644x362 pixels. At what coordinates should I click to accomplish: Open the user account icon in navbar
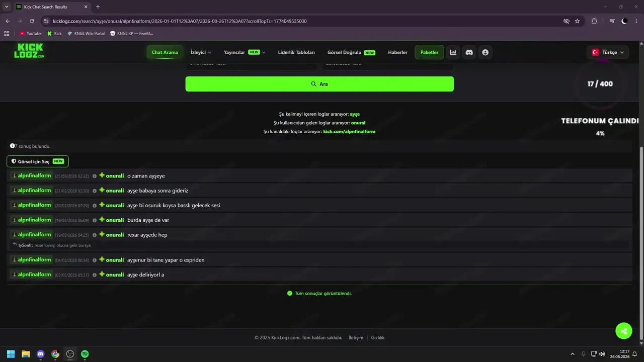coord(485,52)
